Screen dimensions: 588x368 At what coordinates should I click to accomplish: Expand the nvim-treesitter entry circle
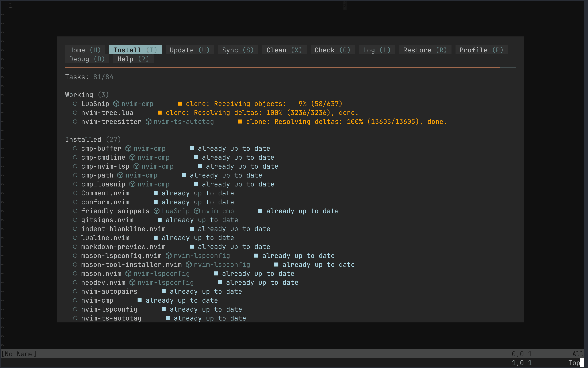(75, 122)
